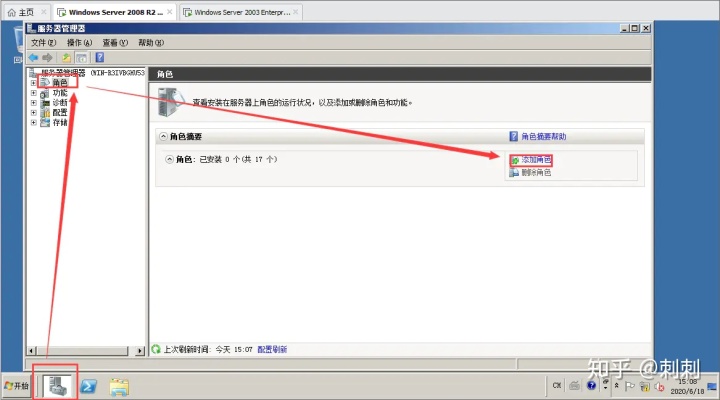Click tree pane scrollbar left arrow
Image resolution: width=720 pixels, height=400 pixels.
[31, 351]
